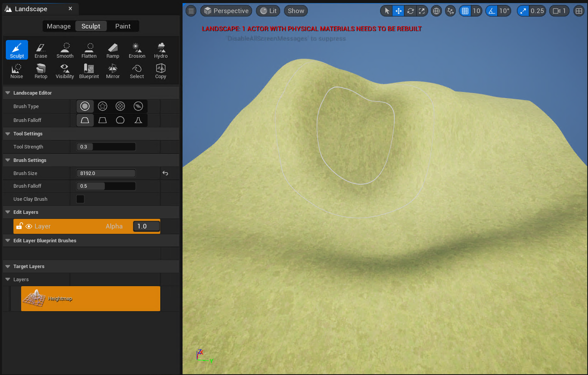The image size is (588, 375).
Task: Collapse the Target Layers section
Action: pos(8,266)
